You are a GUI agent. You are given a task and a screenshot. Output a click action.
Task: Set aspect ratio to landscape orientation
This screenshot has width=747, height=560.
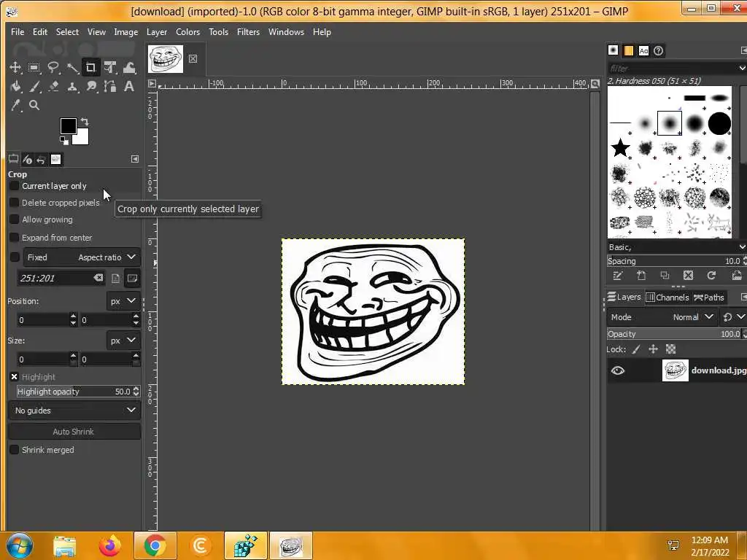pos(132,278)
